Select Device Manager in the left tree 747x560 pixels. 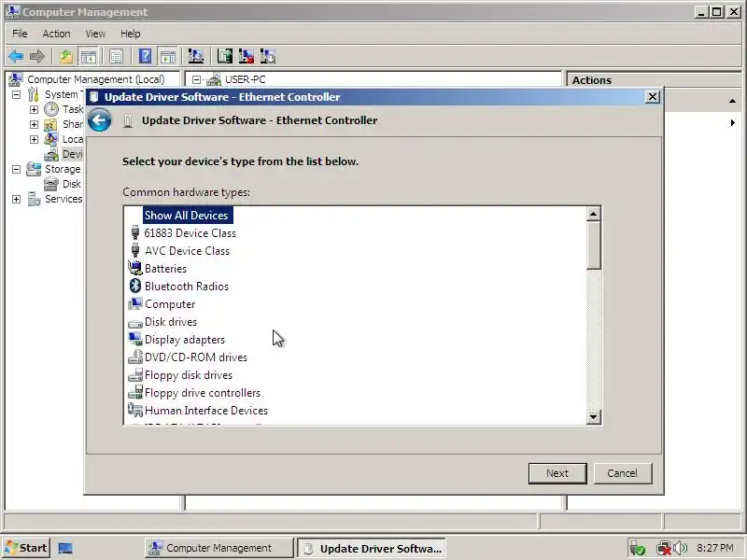pos(73,154)
